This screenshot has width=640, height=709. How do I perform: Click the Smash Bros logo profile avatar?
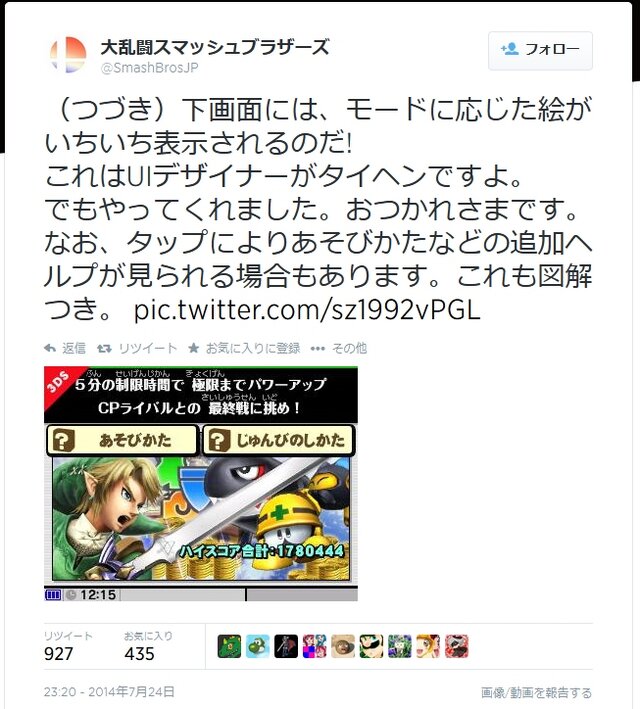pyautogui.click(x=68, y=55)
